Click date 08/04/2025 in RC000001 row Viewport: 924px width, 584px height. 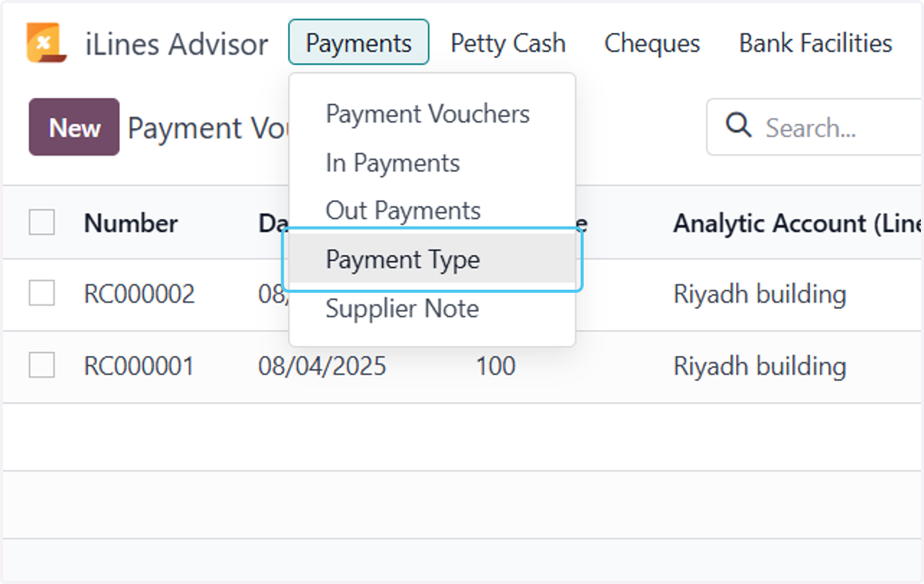pos(322,366)
